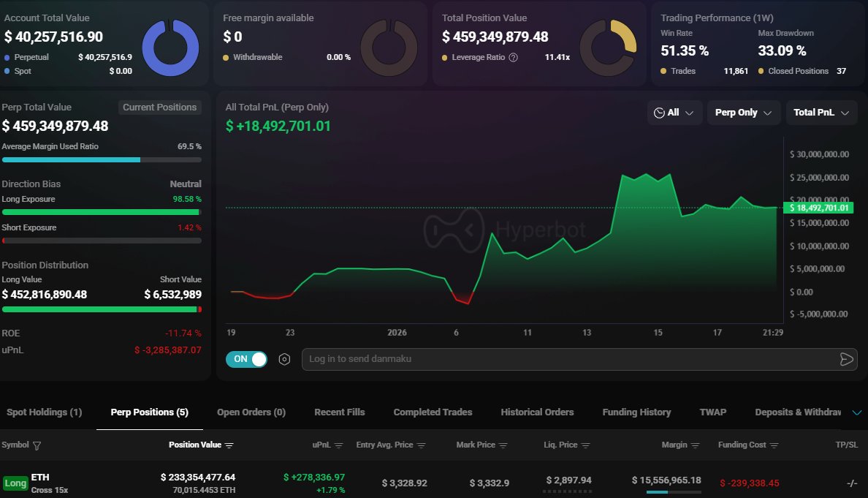The width and height of the screenshot is (868, 498).
Task: Open the Total PnL metric dropdown
Action: [821, 113]
